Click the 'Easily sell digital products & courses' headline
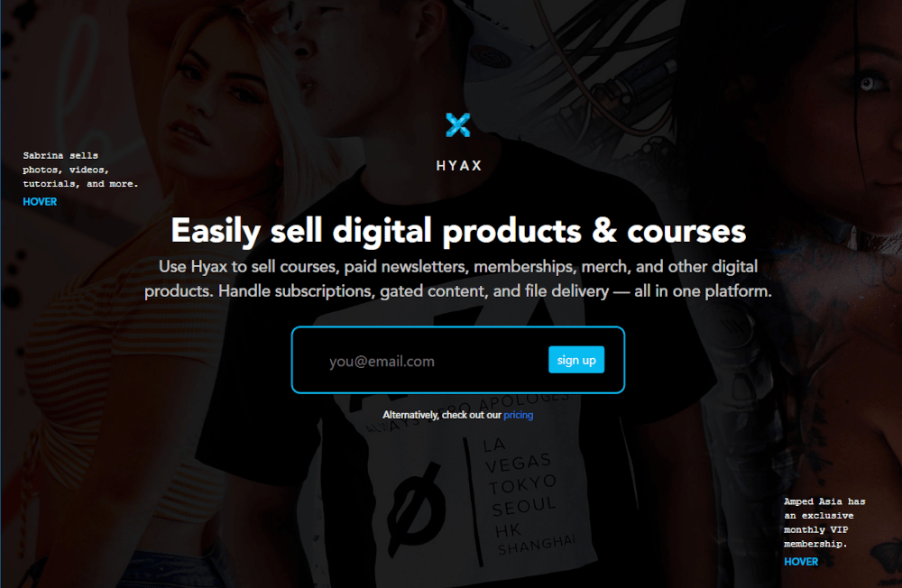 (458, 231)
